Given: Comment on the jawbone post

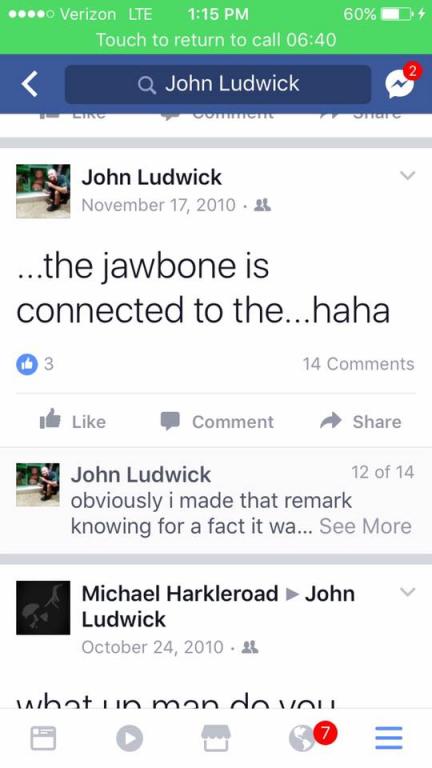Looking at the screenshot, I should pyautogui.click(x=217, y=421).
